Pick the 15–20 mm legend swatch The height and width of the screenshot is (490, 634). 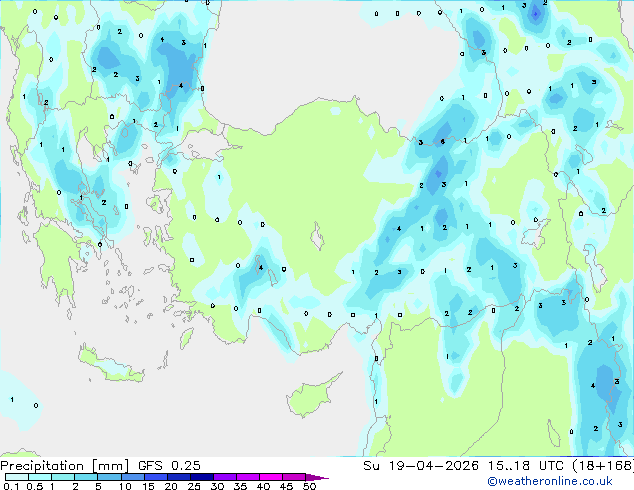click(x=156, y=477)
